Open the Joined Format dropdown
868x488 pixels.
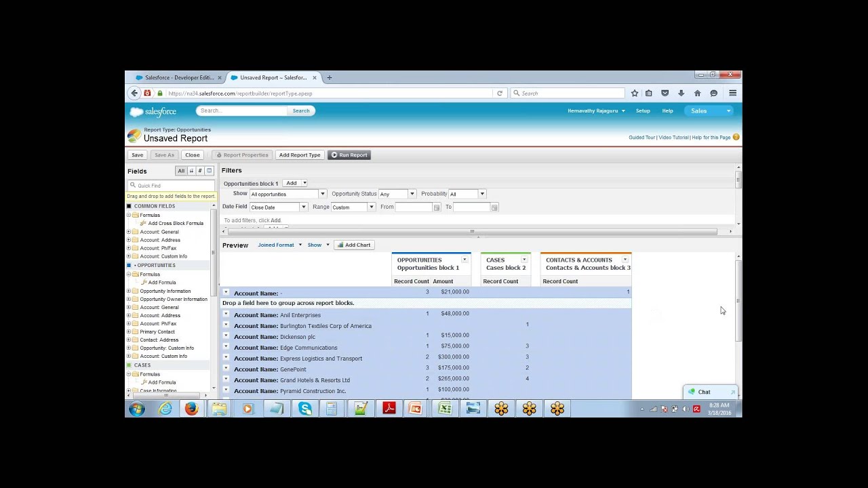coord(279,245)
